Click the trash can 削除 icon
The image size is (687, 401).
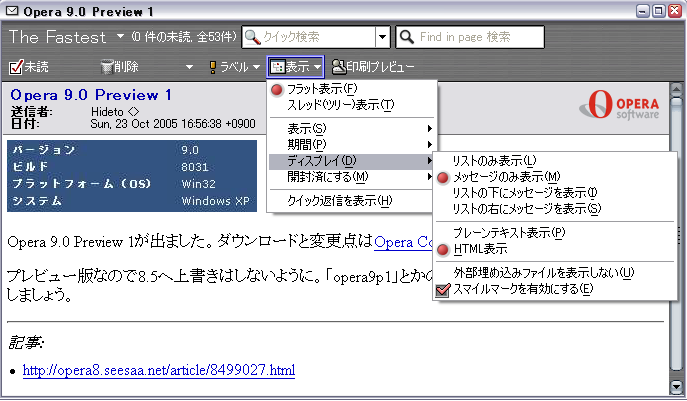[107, 67]
